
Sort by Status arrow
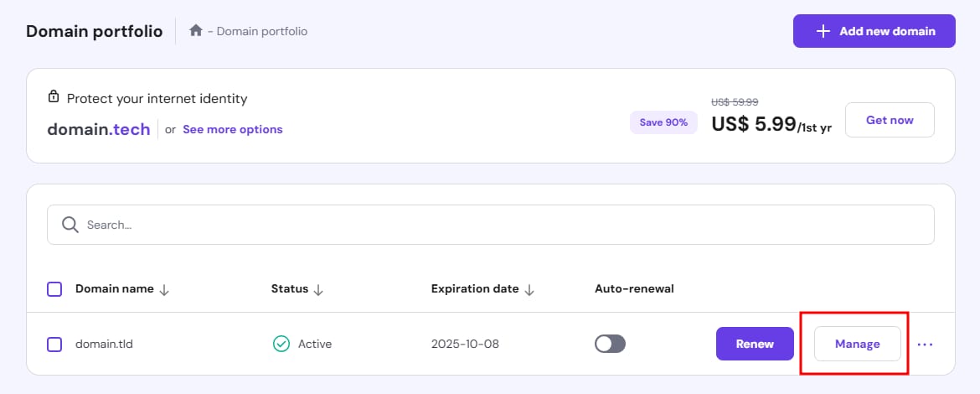coord(318,289)
